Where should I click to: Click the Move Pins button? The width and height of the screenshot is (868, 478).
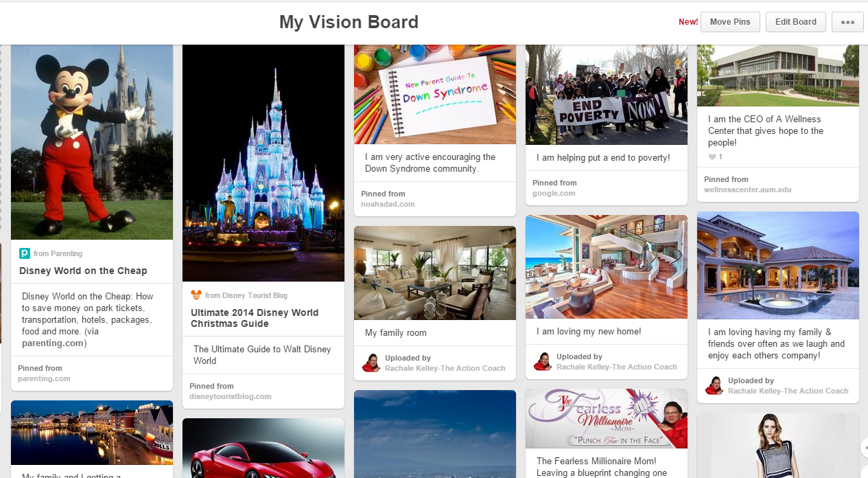[730, 22]
